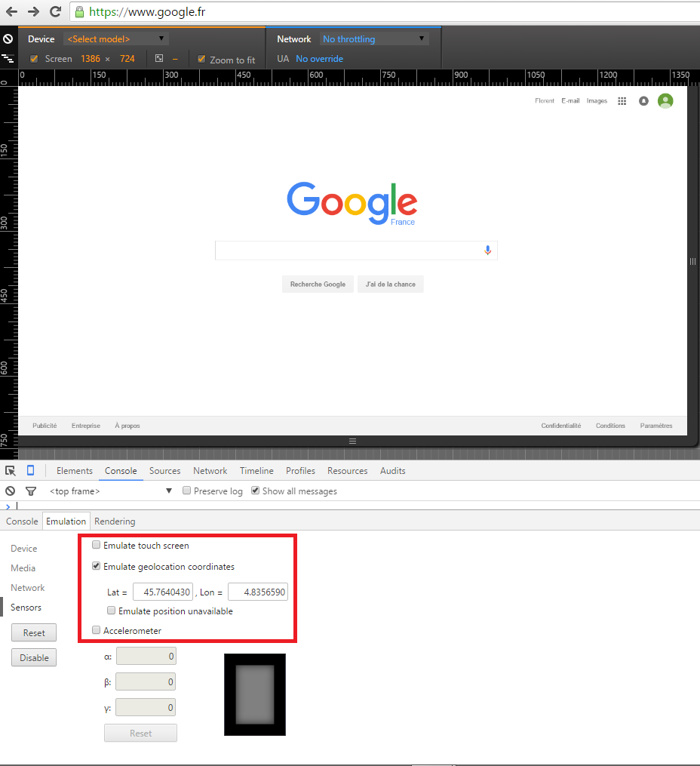700x766 pixels.
Task: Toggle the Screen emulation checkbox
Action: 34,59
